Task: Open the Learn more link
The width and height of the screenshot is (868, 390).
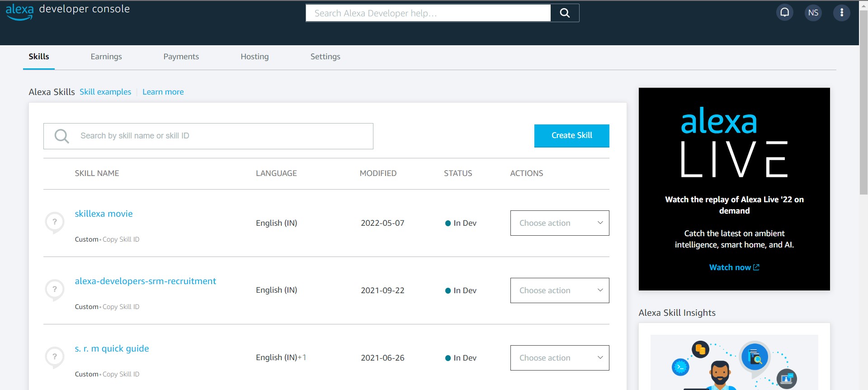Action: 163,92
